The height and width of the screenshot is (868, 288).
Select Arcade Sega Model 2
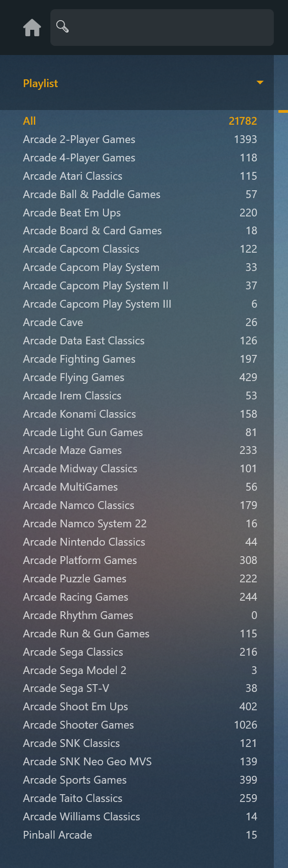coord(75,670)
